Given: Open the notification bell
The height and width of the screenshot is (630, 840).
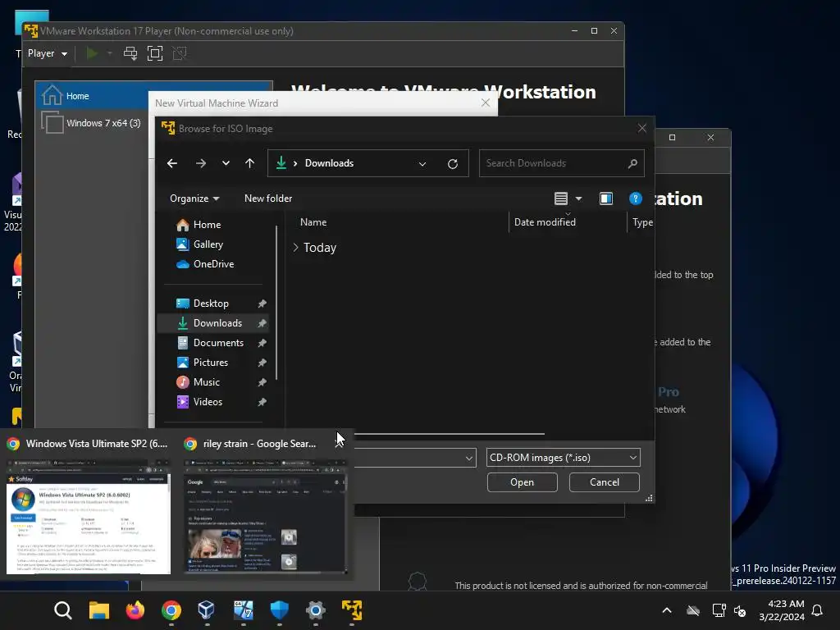Looking at the screenshot, I should coord(817,610).
